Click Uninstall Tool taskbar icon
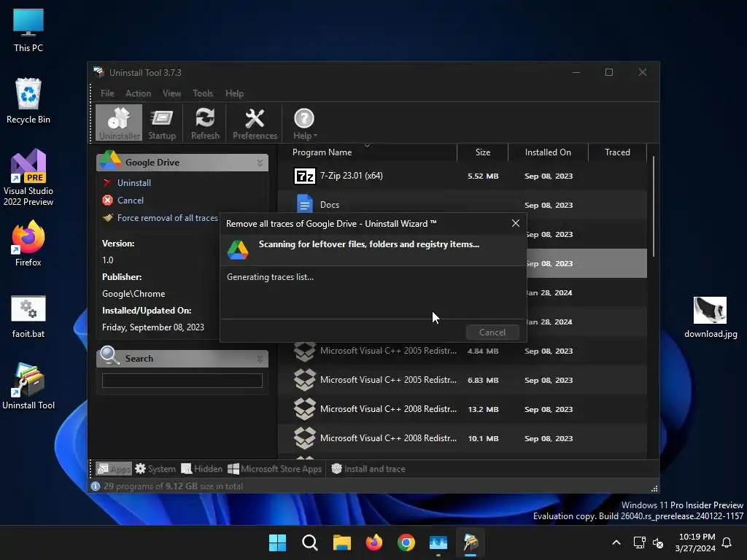This screenshot has height=560, width=747. [x=471, y=542]
